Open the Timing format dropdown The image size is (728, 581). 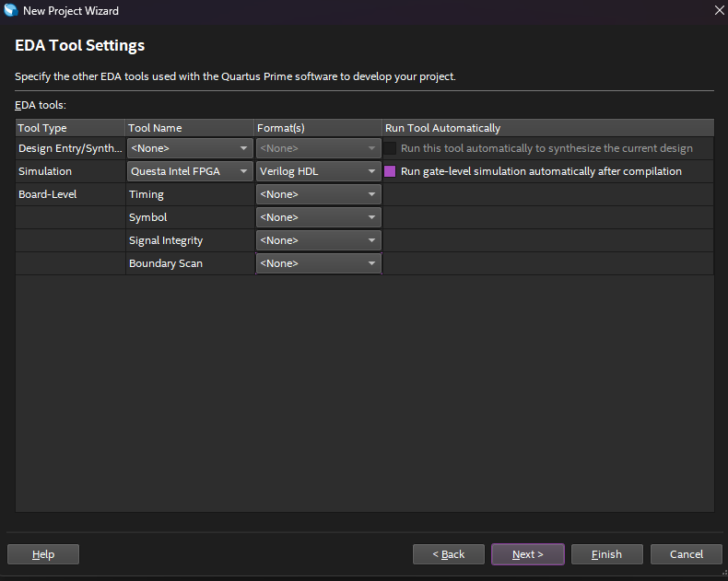[x=318, y=194]
